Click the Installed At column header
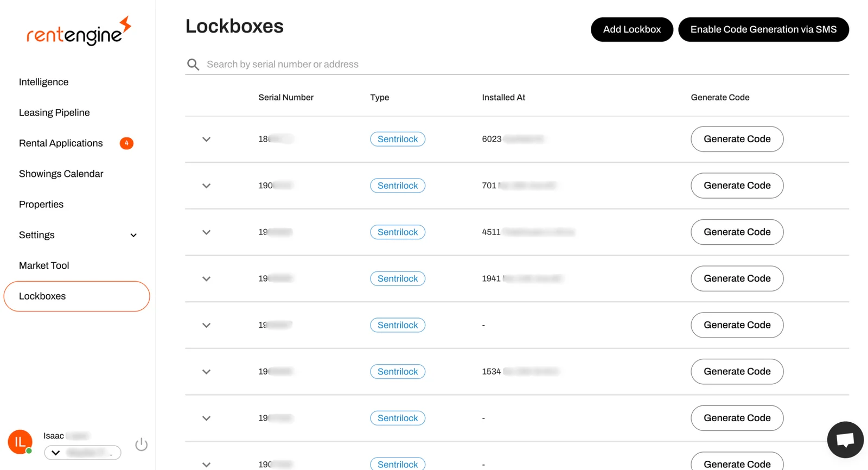 coord(503,98)
